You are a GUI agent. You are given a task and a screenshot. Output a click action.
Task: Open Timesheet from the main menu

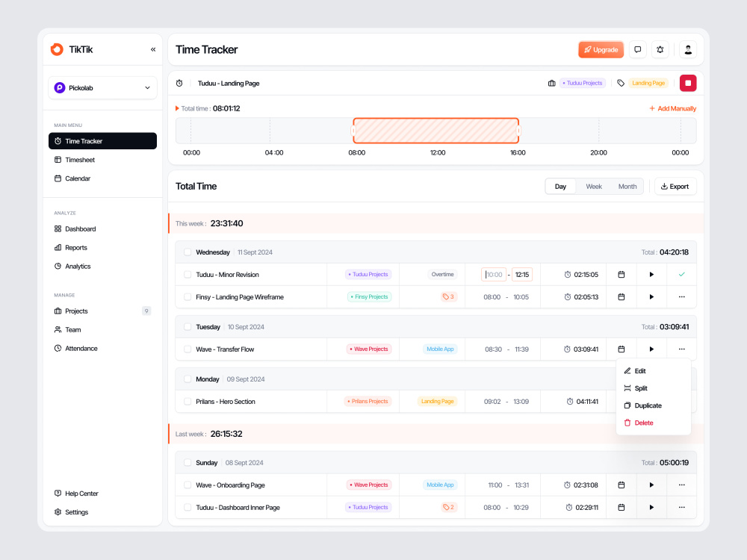coord(102,160)
